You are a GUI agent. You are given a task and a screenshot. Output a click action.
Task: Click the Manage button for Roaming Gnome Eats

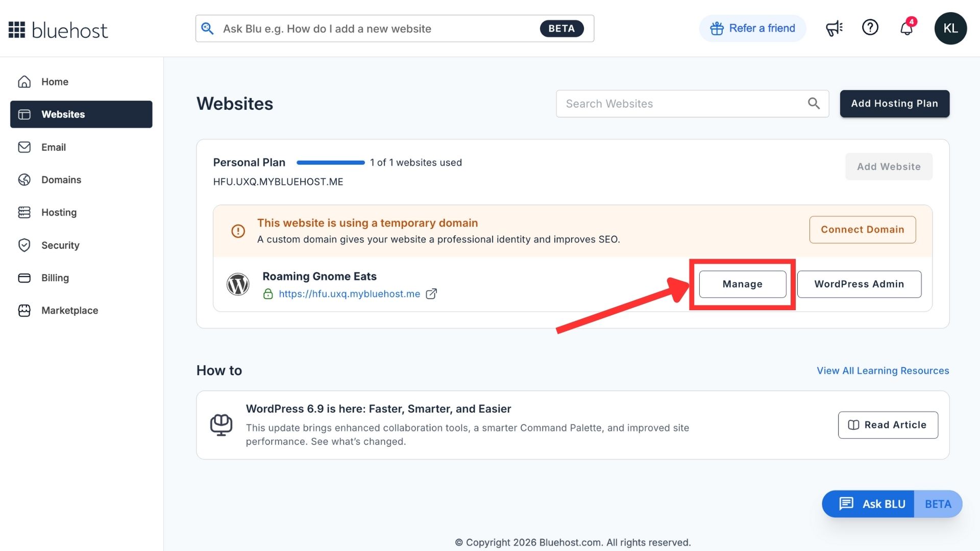tap(742, 284)
